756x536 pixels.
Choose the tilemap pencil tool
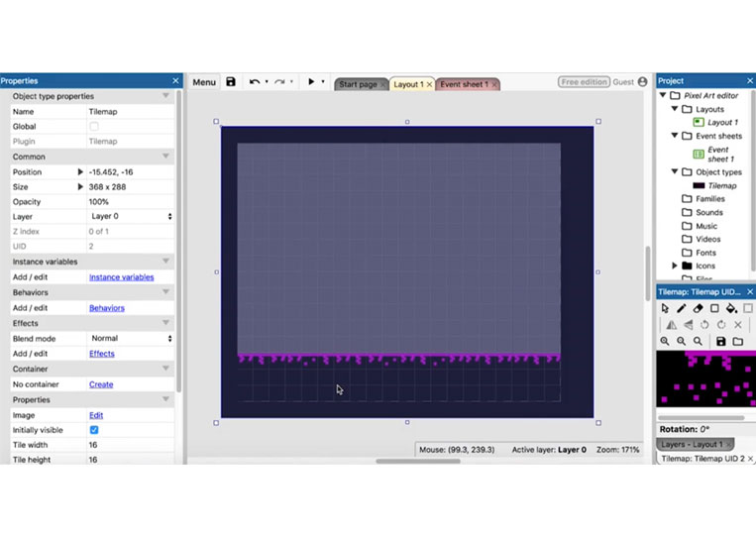click(x=682, y=308)
